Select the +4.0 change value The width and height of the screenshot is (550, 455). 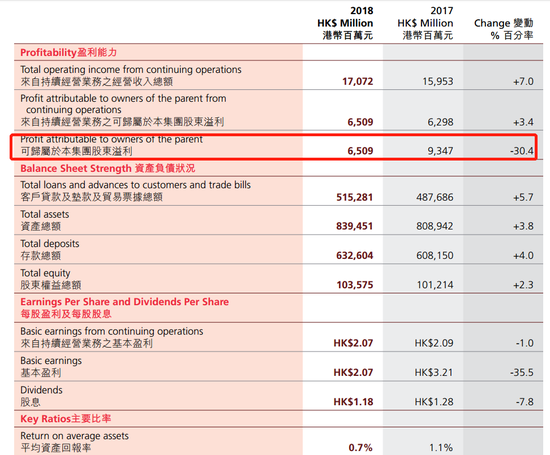click(x=523, y=255)
